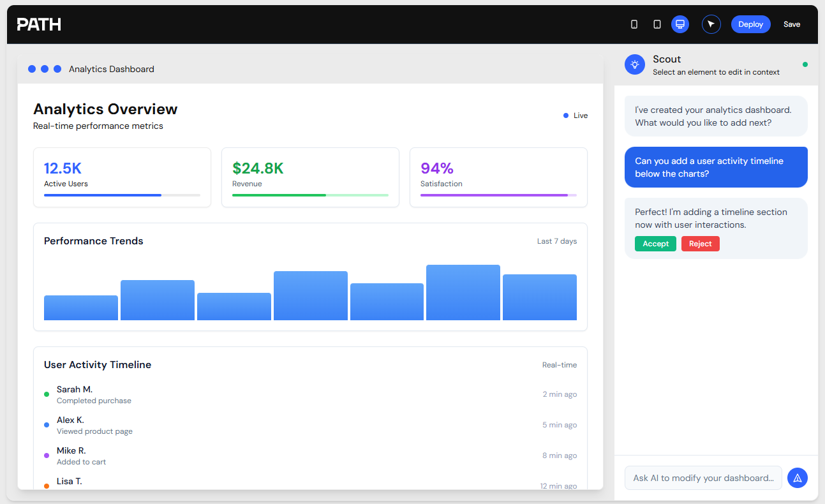Image resolution: width=825 pixels, height=504 pixels.
Task: Click the Analytics Dashboard window title
Action: click(x=112, y=69)
